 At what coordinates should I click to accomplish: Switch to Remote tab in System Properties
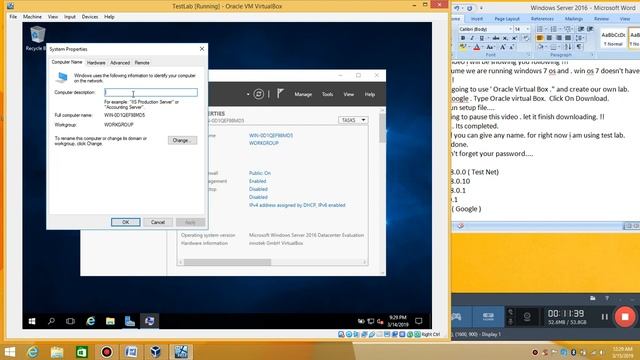click(x=142, y=63)
